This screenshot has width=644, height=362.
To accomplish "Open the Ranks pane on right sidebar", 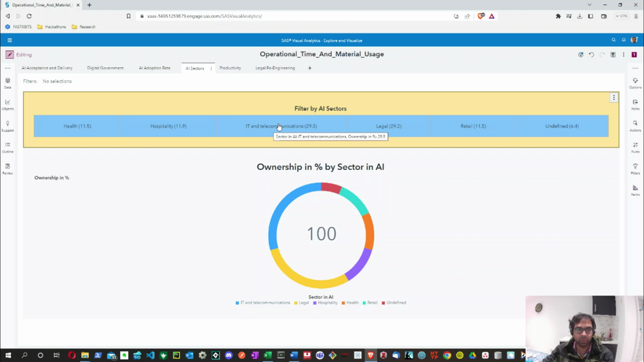I will tap(635, 190).
